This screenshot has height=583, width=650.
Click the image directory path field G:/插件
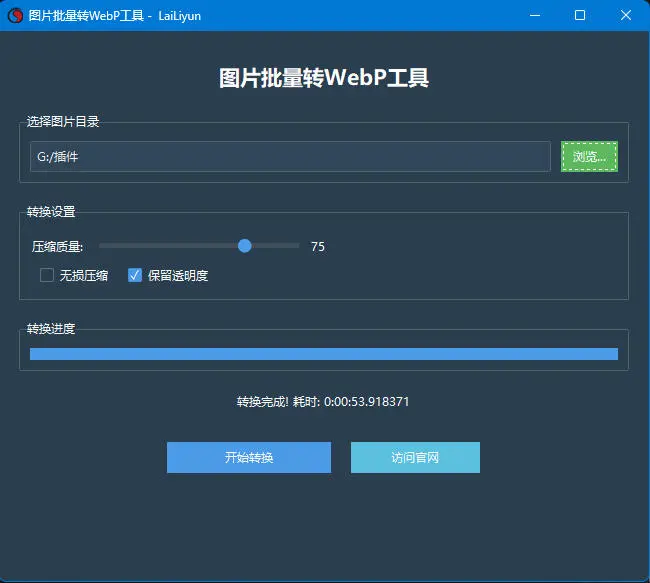coord(290,156)
